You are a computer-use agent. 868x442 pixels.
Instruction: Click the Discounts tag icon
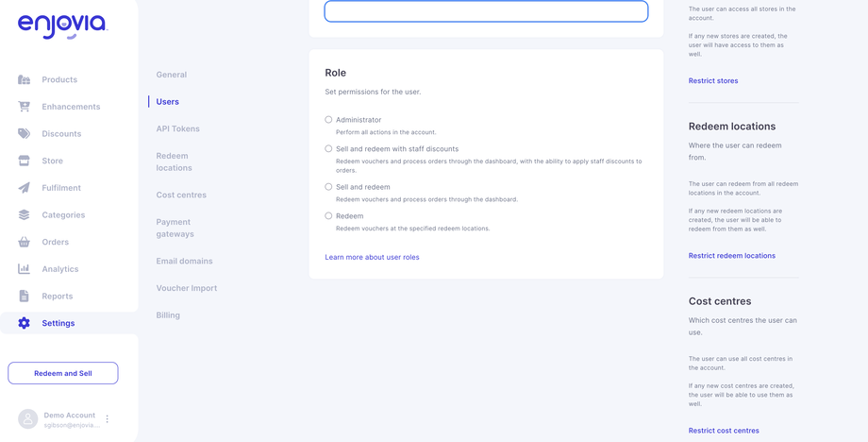tap(25, 133)
